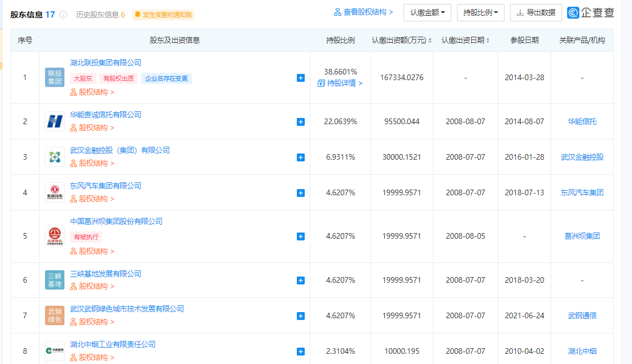Click the 导出数据 button
The width and height of the screenshot is (632, 364).
coord(536,12)
